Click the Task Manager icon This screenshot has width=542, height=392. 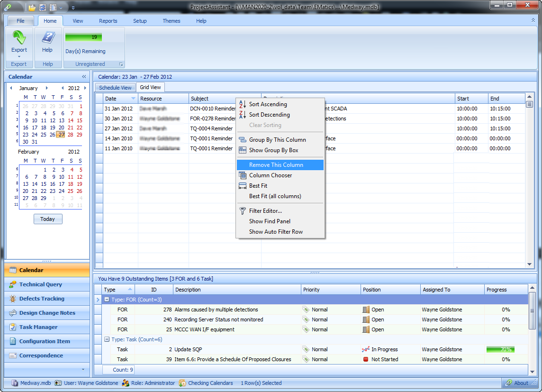(13, 327)
